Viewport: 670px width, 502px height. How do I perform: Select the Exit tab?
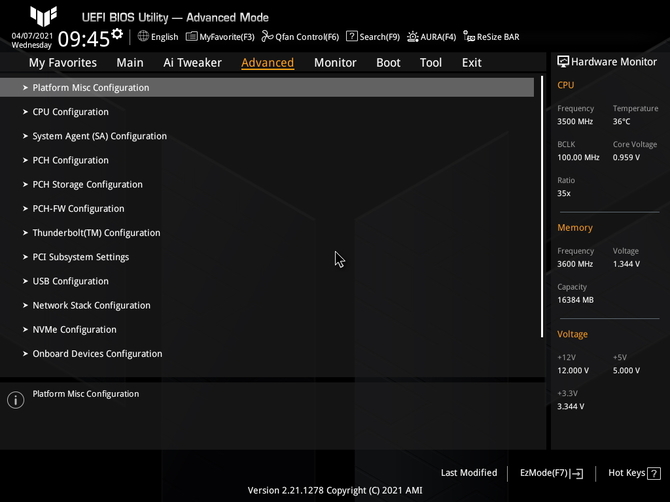point(472,63)
